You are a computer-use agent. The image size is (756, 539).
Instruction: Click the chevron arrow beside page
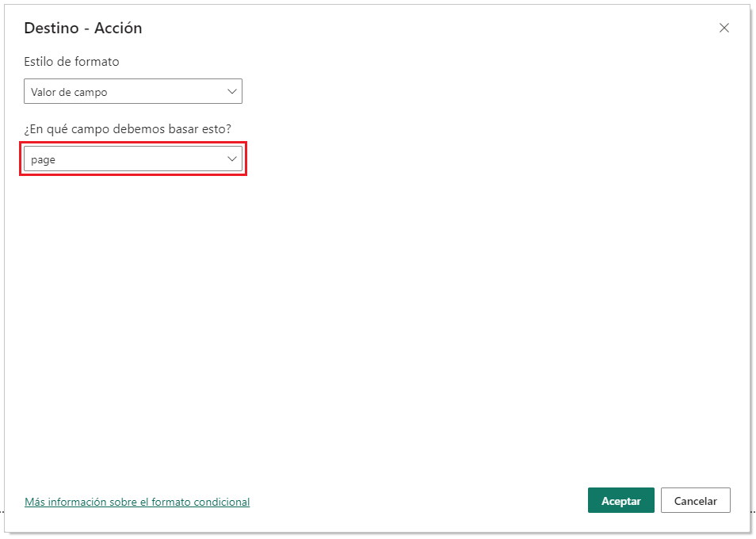pos(232,159)
